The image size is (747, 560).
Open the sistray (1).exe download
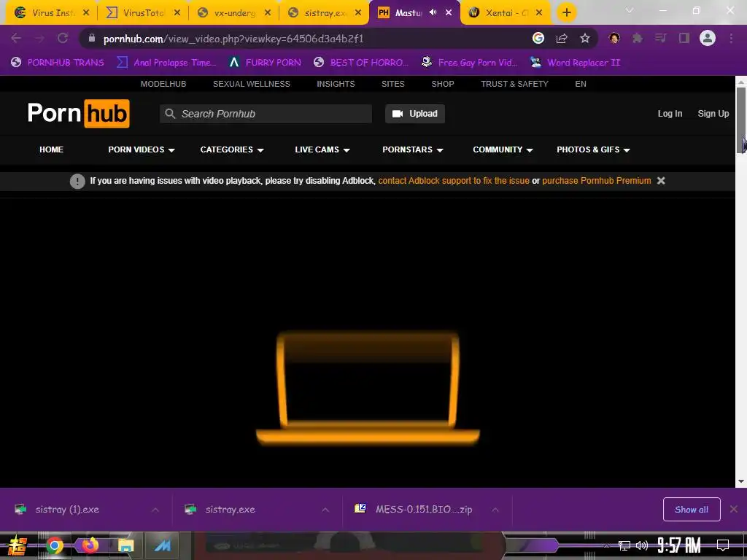click(x=66, y=510)
